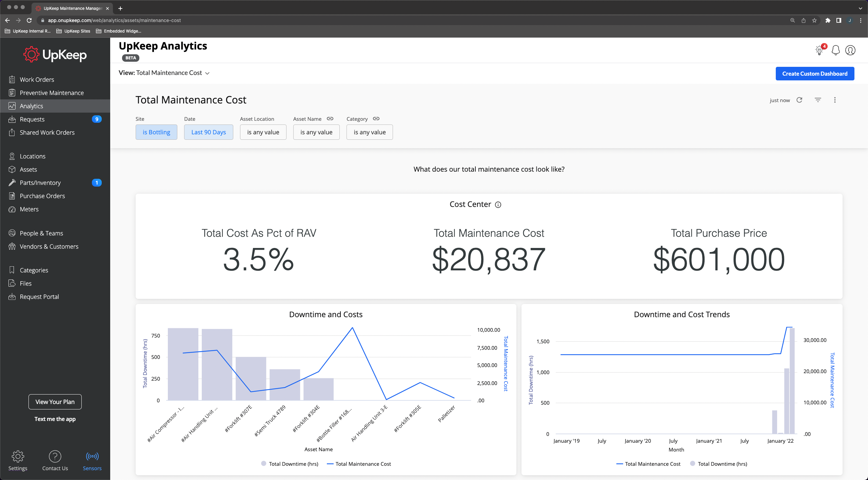
Task: Open the Asset Location 'is any value' dropdown
Action: click(263, 132)
